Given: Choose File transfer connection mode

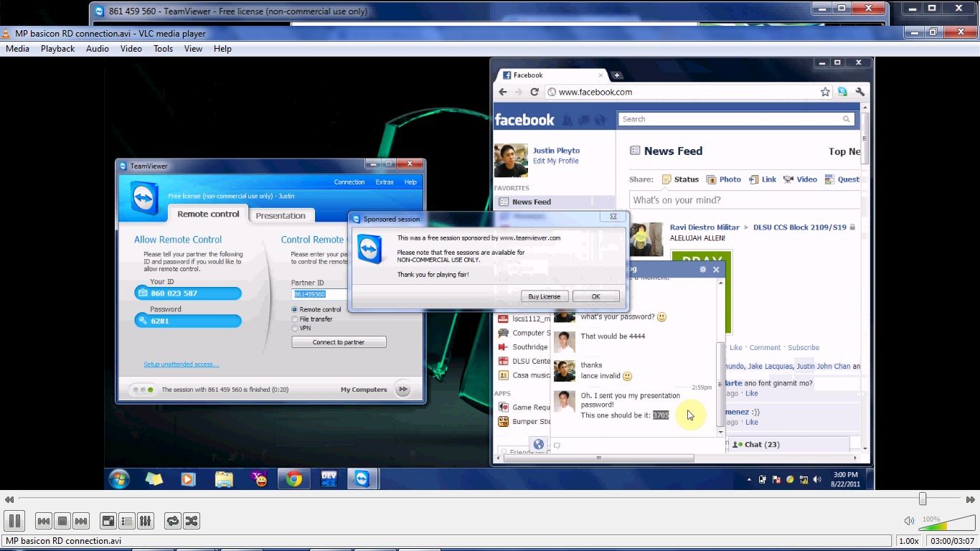Looking at the screenshot, I should click(x=296, y=319).
